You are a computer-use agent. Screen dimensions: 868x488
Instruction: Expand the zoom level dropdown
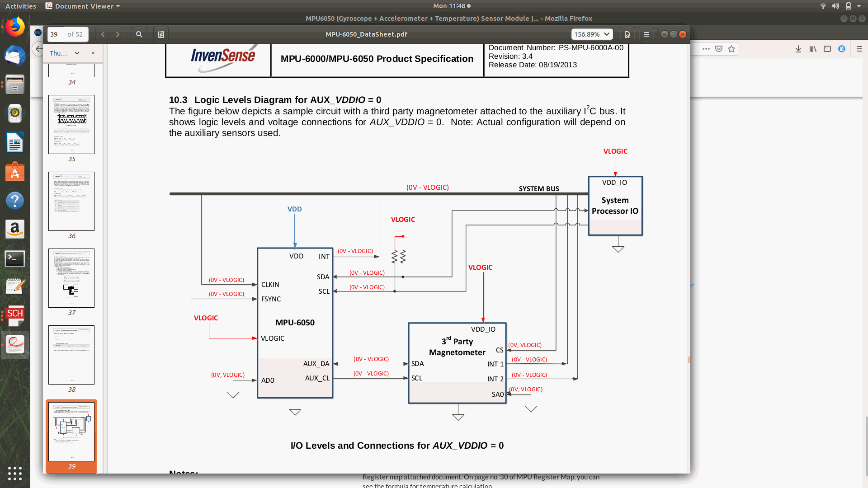[607, 34]
